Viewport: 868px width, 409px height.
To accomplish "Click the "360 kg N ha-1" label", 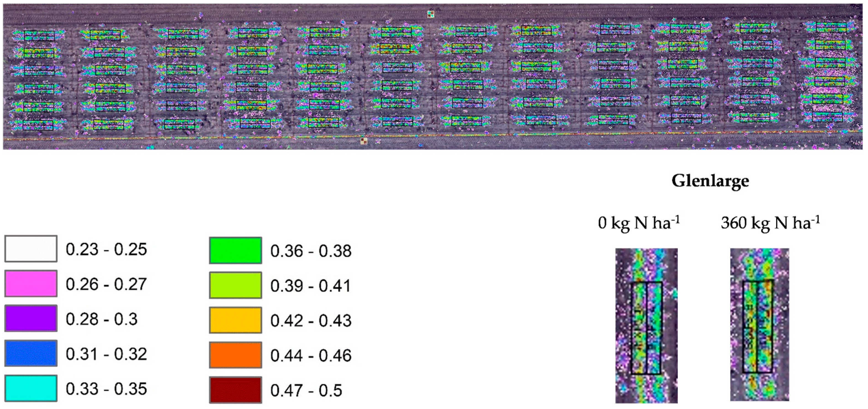I will tap(770, 223).
